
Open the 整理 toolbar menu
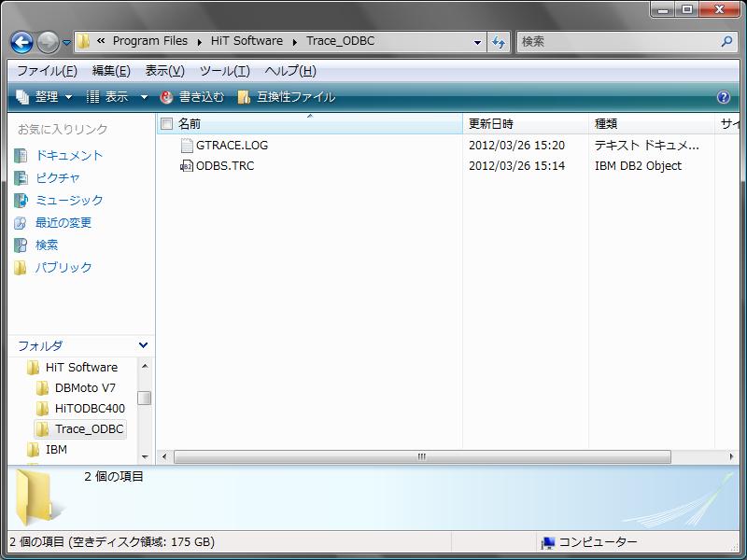pos(44,97)
